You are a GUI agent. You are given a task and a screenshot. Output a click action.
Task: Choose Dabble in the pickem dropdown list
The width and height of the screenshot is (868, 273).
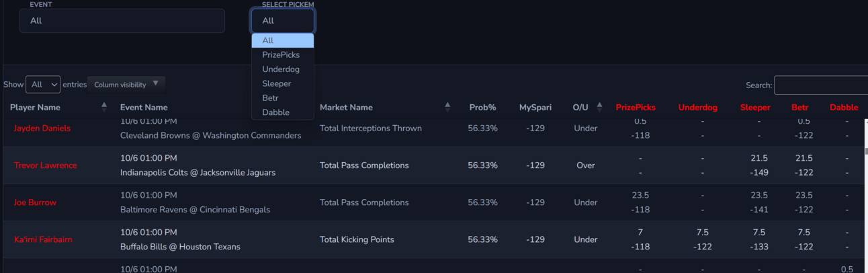click(275, 112)
